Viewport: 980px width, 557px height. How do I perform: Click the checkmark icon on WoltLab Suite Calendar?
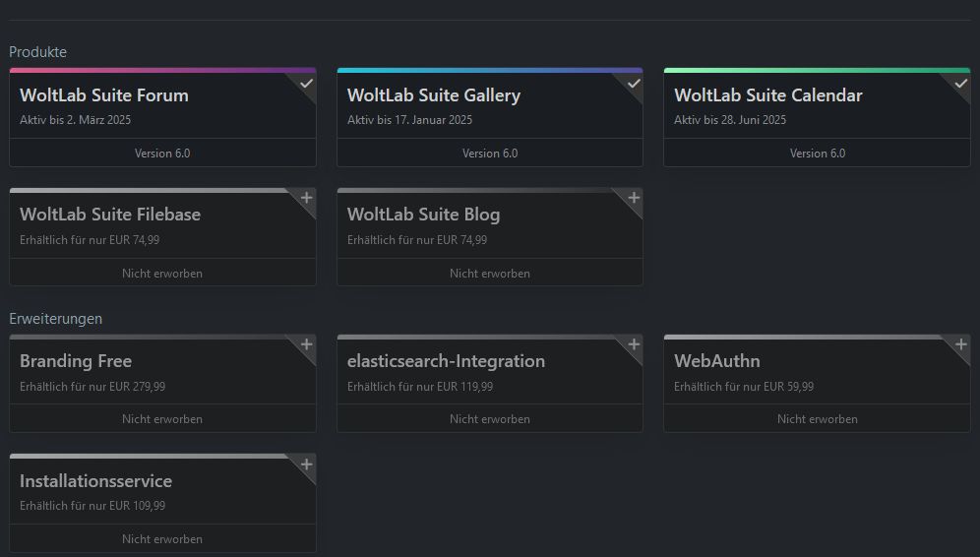[960, 85]
